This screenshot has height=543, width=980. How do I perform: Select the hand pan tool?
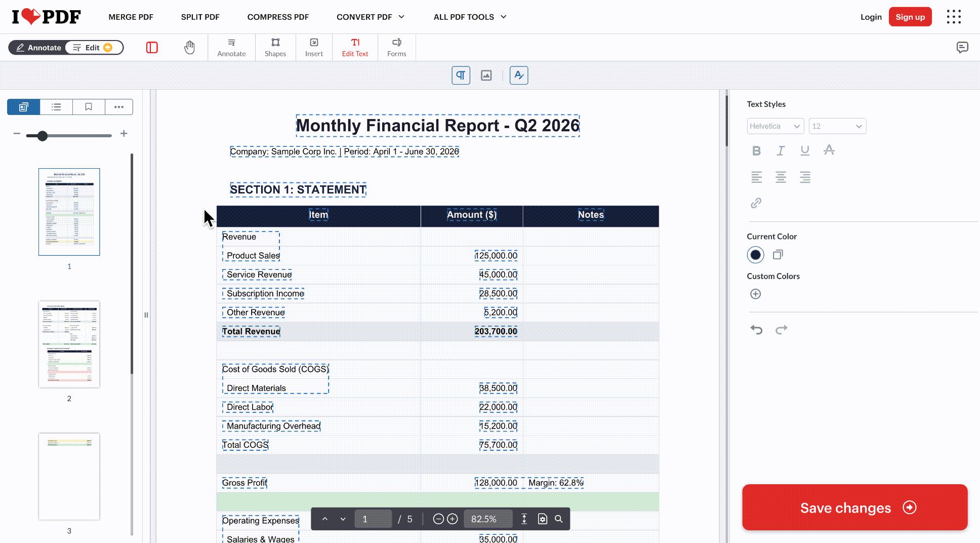[189, 48]
